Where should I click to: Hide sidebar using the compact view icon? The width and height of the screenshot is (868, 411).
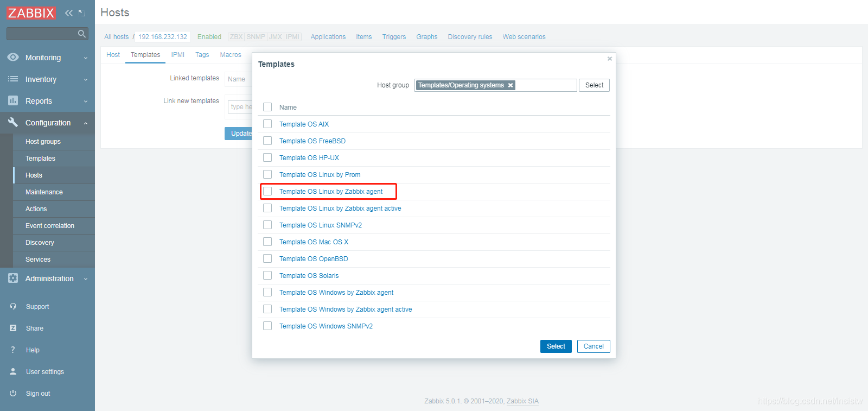pos(82,13)
